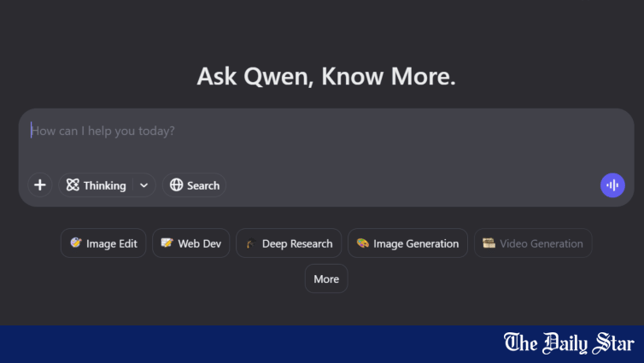Click the purple voice input icon
This screenshot has height=363, width=644.
612,185
